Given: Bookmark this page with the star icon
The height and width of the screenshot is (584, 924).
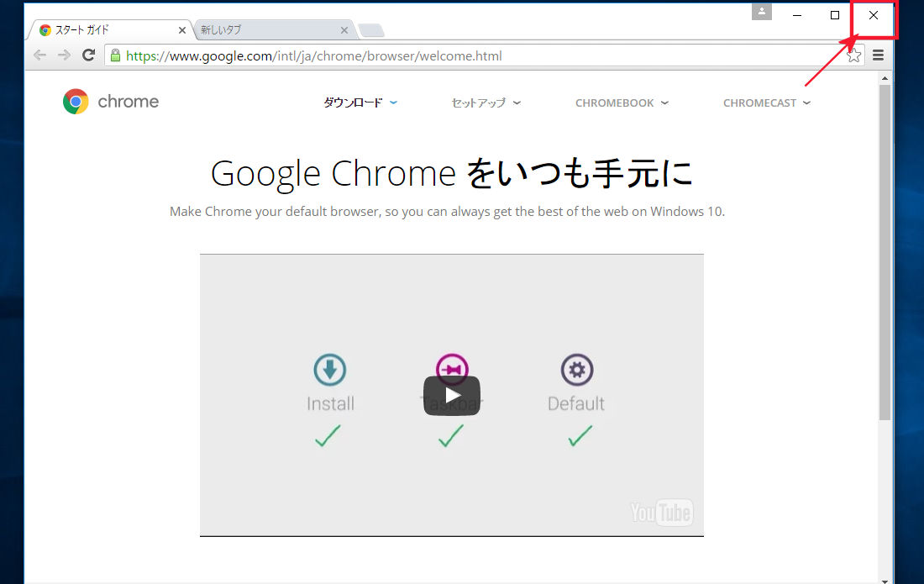Looking at the screenshot, I should pyautogui.click(x=854, y=55).
